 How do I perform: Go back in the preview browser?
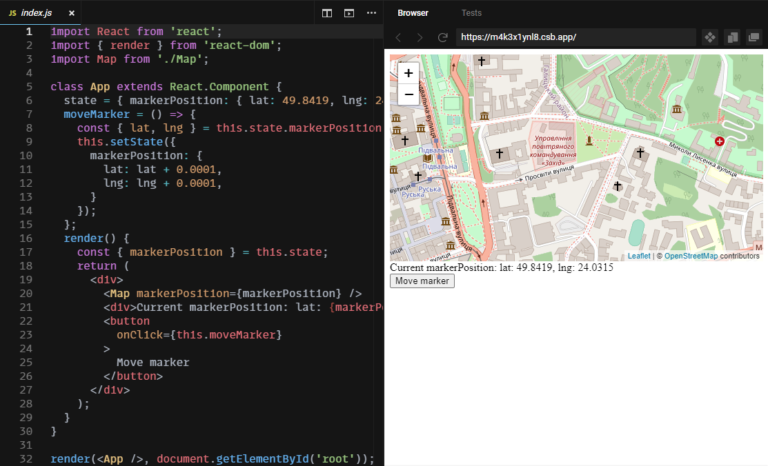[x=399, y=37]
